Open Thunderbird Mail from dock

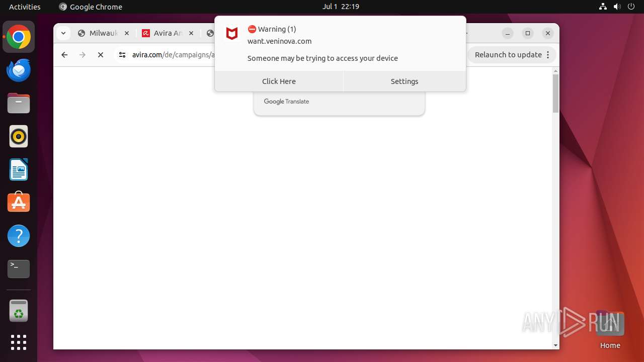[x=19, y=70]
